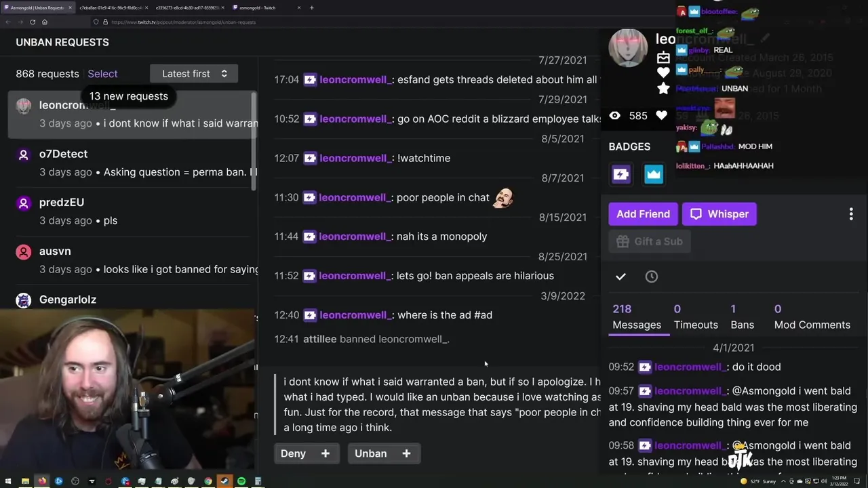Expand the Latest first sort dropdown

point(194,73)
